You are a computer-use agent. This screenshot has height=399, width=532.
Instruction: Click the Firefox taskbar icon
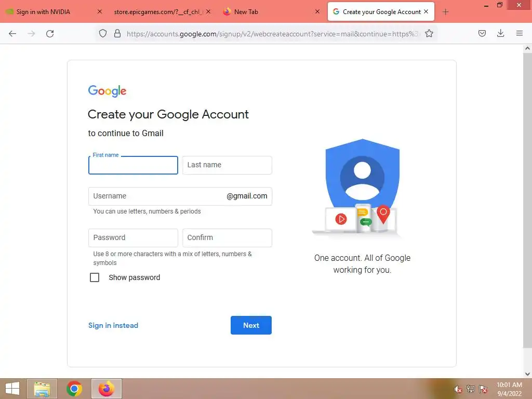pyautogui.click(x=107, y=389)
